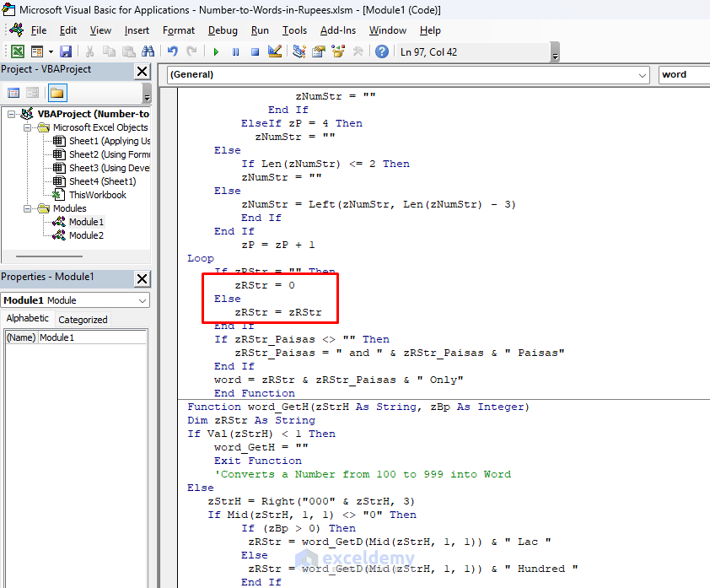Open the Format menu

(x=179, y=30)
